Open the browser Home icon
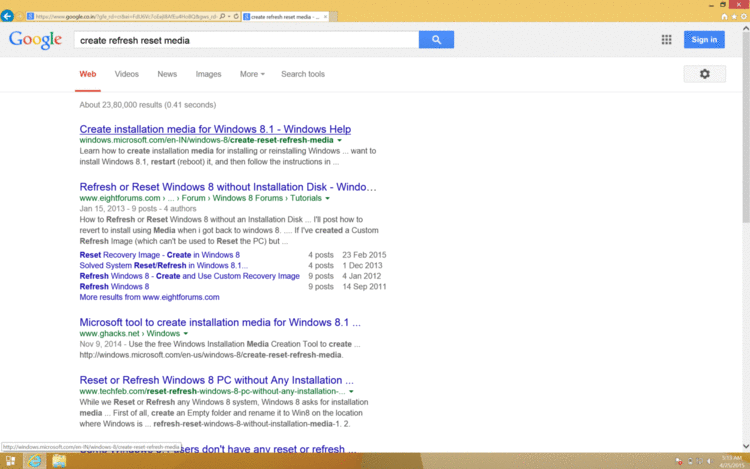Image resolution: width=750 pixels, height=469 pixels. click(724, 17)
